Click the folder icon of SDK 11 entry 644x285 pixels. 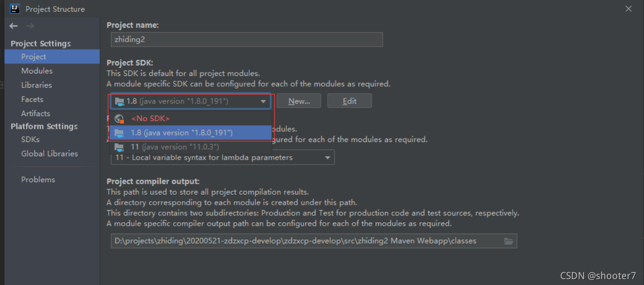(x=119, y=147)
